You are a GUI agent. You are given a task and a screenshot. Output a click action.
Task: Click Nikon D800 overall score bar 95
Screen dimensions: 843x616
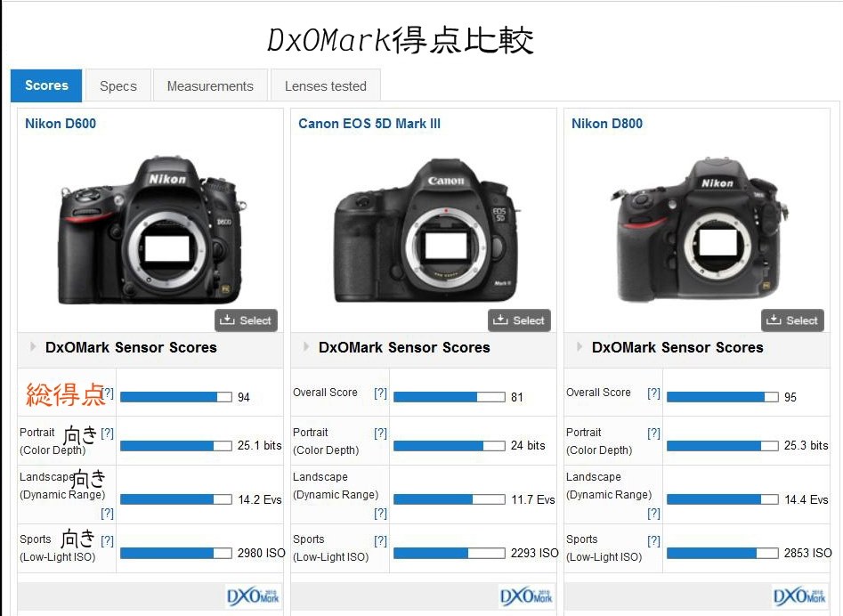tap(723, 397)
